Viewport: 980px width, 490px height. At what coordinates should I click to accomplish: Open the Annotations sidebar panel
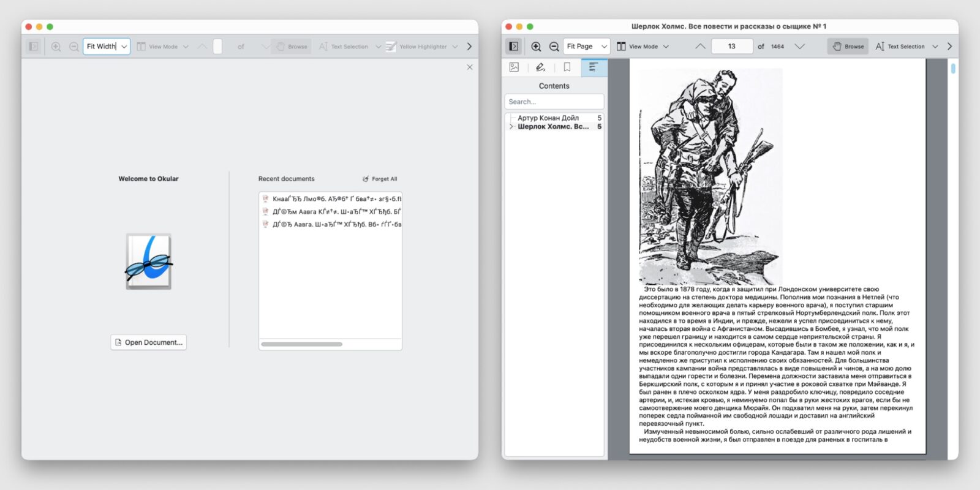pos(540,67)
